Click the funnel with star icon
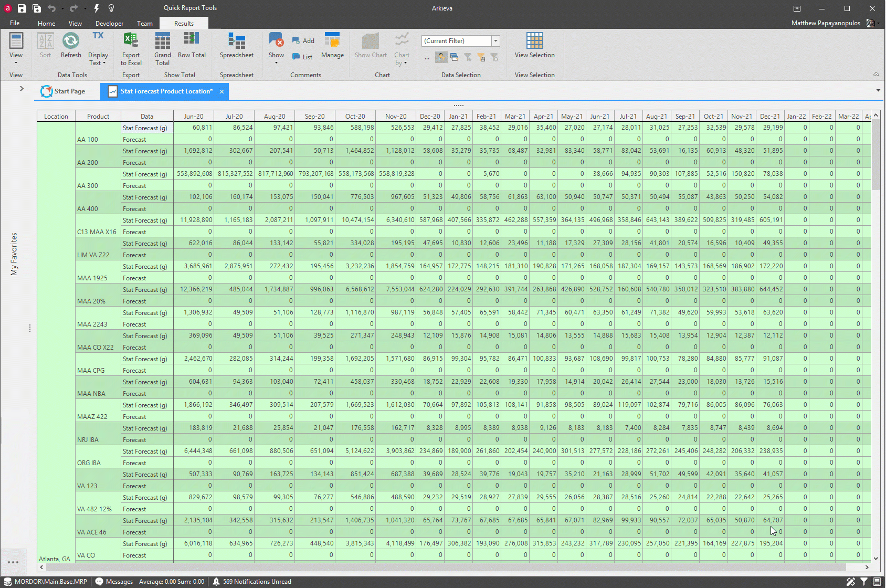886x588 pixels. click(x=468, y=57)
